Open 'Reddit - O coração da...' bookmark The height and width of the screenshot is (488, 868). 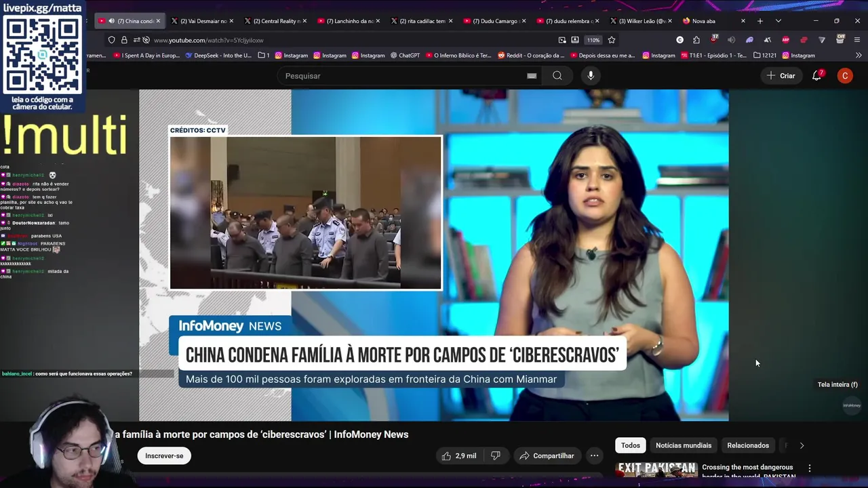click(x=532, y=56)
